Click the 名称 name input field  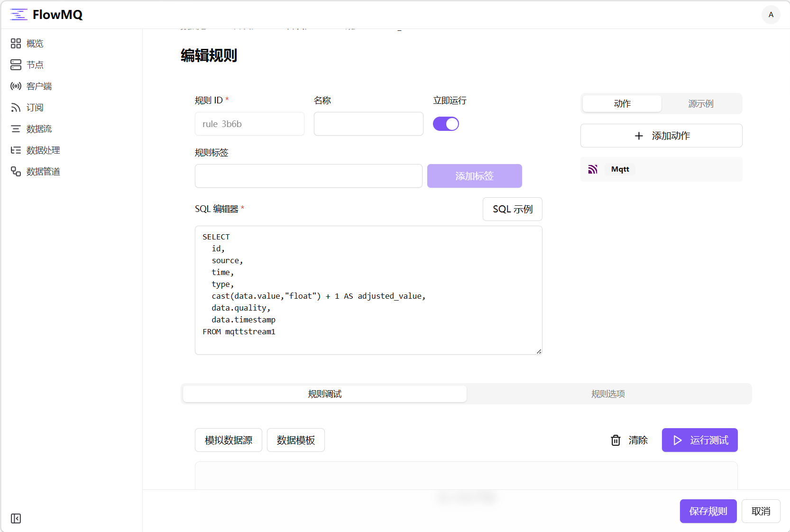(368, 124)
